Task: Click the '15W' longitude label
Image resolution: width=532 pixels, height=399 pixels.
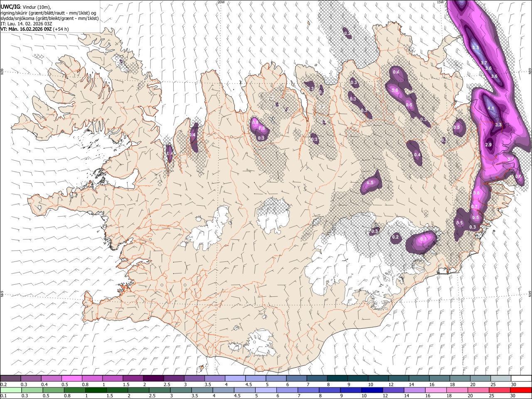Action: pyautogui.click(x=441, y=2)
